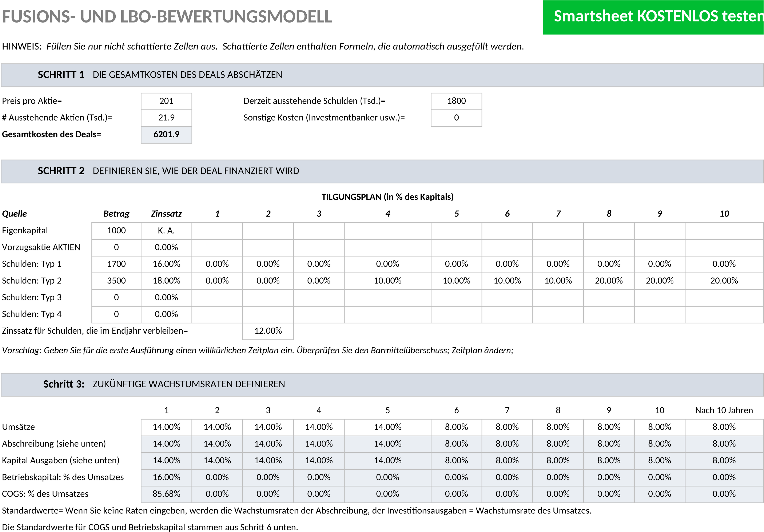Select Schulden Typ 1 year 10 cell 0.00%
This screenshot has height=532, width=764.
click(724, 264)
